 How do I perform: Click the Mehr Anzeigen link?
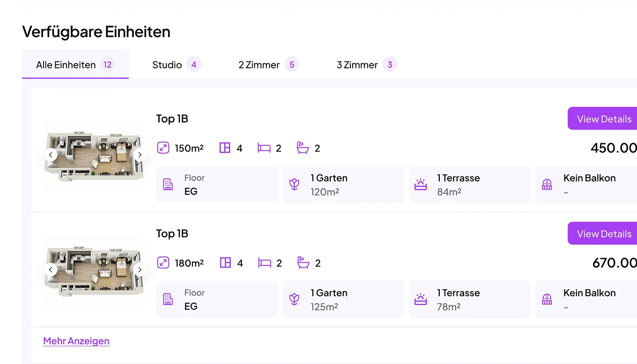pyautogui.click(x=76, y=341)
